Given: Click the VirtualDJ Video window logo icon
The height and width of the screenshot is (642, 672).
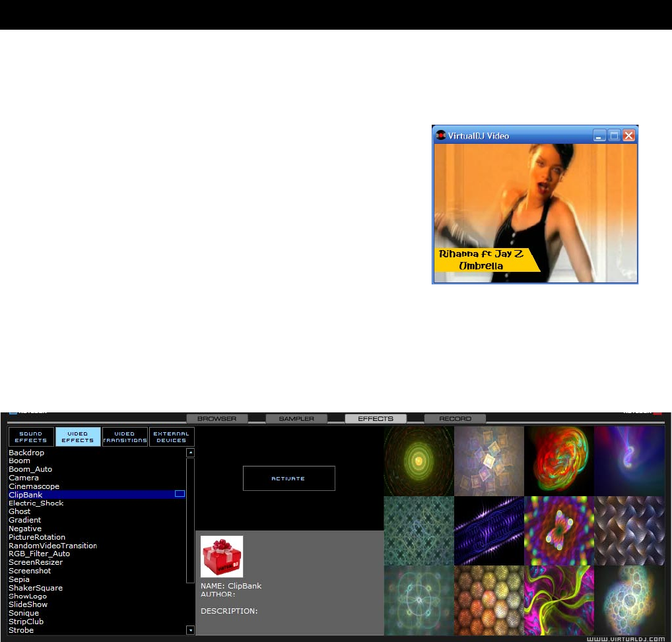Looking at the screenshot, I should click(x=442, y=136).
